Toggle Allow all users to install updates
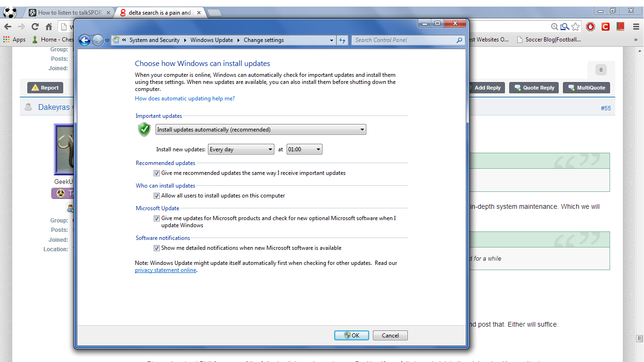644x362 pixels. pyautogui.click(x=157, y=196)
